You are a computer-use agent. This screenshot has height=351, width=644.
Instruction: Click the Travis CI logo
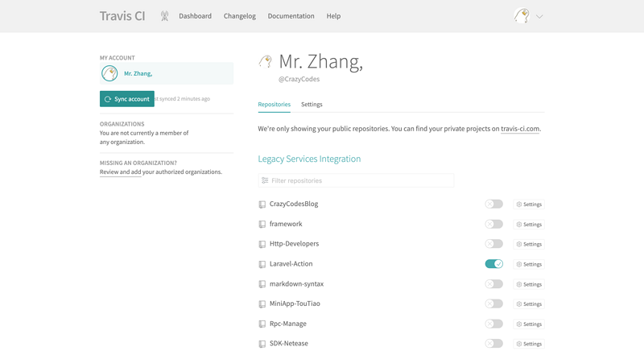click(x=122, y=16)
